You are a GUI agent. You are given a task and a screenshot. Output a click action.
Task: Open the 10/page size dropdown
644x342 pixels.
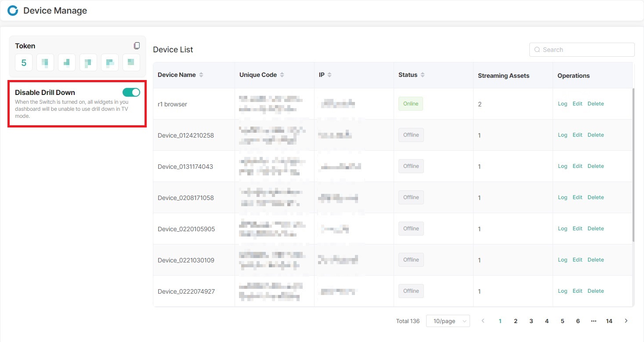pyautogui.click(x=448, y=321)
